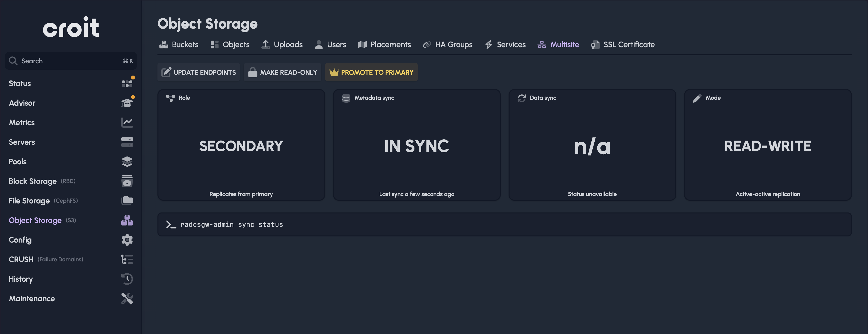Click the n/a data sync value
868x334 pixels.
592,147
